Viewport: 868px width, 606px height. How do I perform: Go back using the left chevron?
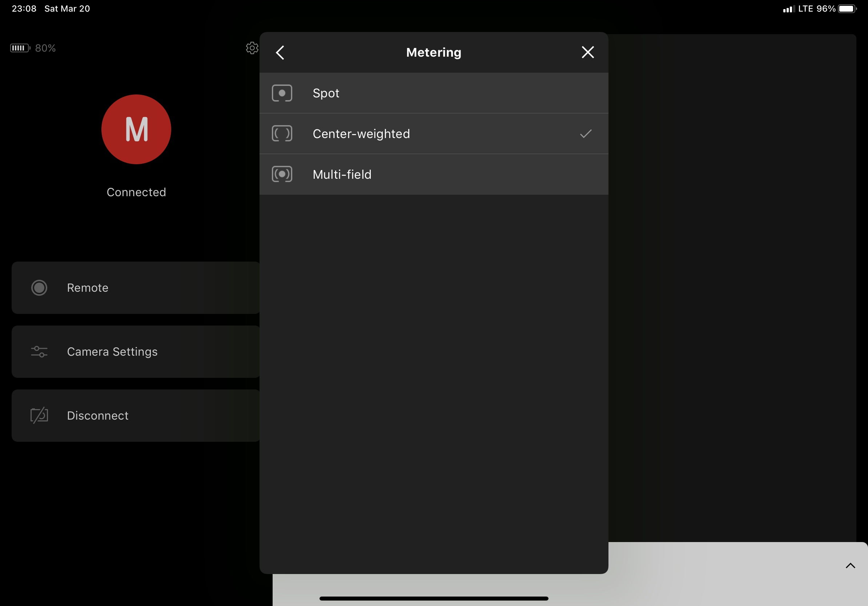(280, 53)
